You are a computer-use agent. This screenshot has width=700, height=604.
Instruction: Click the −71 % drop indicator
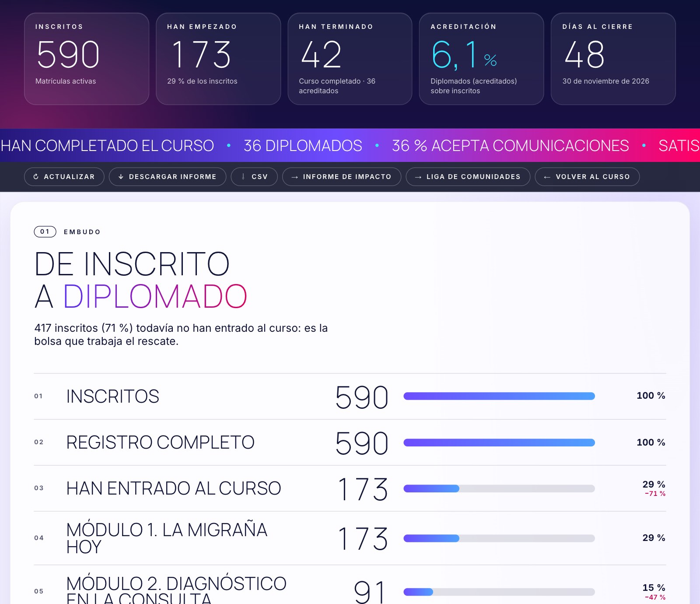tap(655, 494)
